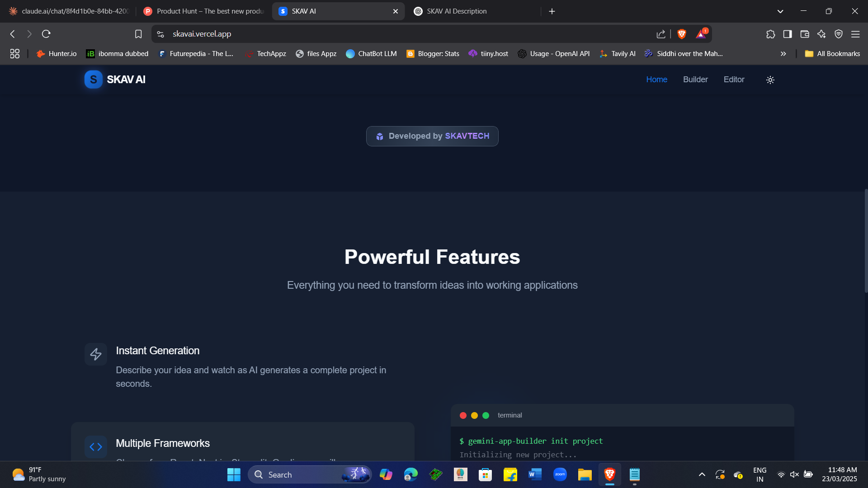Click the SKAV AI logo icon
Image resolution: width=868 pixels, height=488 pixels.
click(94, 80)
